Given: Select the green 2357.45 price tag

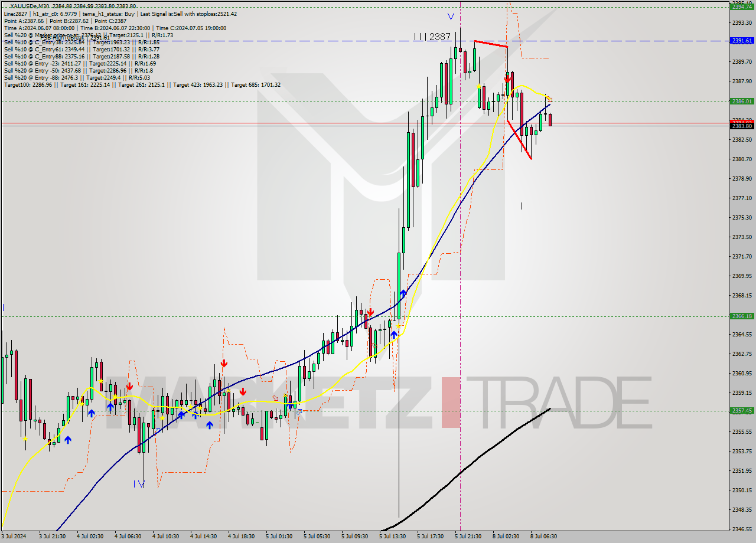Looking at the screenshot, I should pyautogui.click(x=742, y=411).
